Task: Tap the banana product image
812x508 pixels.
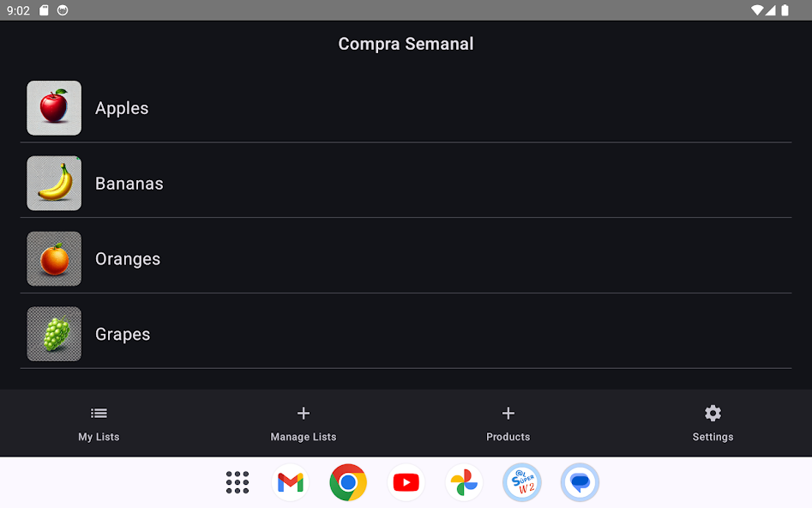Action: click(54, 183)
